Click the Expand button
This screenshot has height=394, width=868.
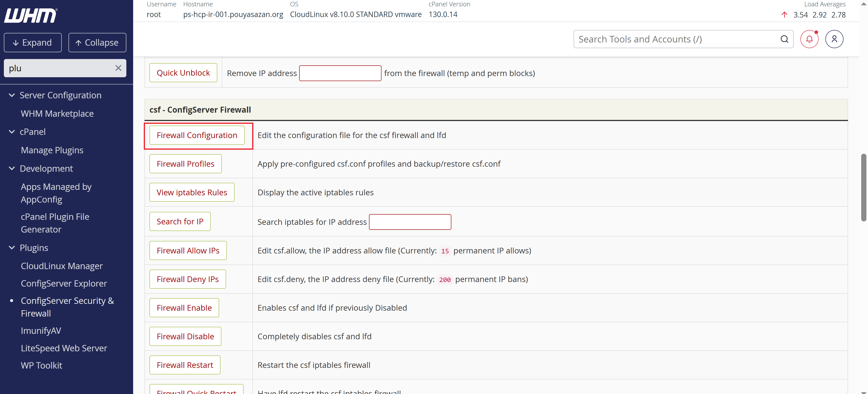point(33,42)
